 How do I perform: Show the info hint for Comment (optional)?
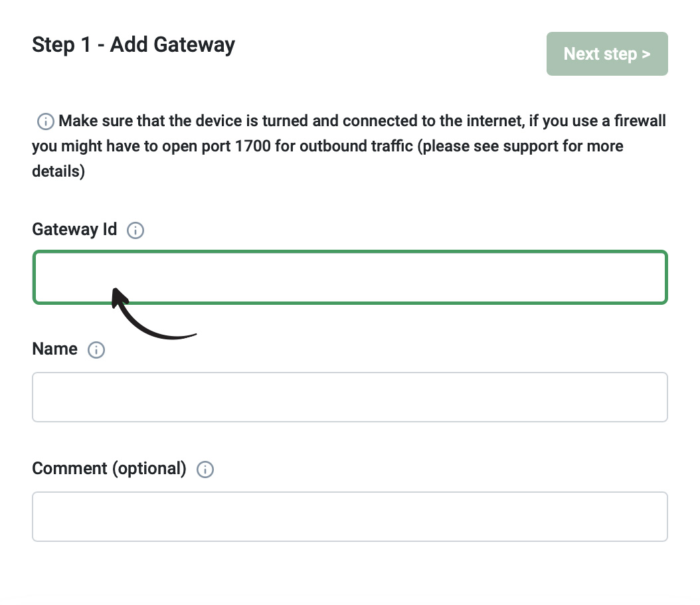[x=205, y=470]
